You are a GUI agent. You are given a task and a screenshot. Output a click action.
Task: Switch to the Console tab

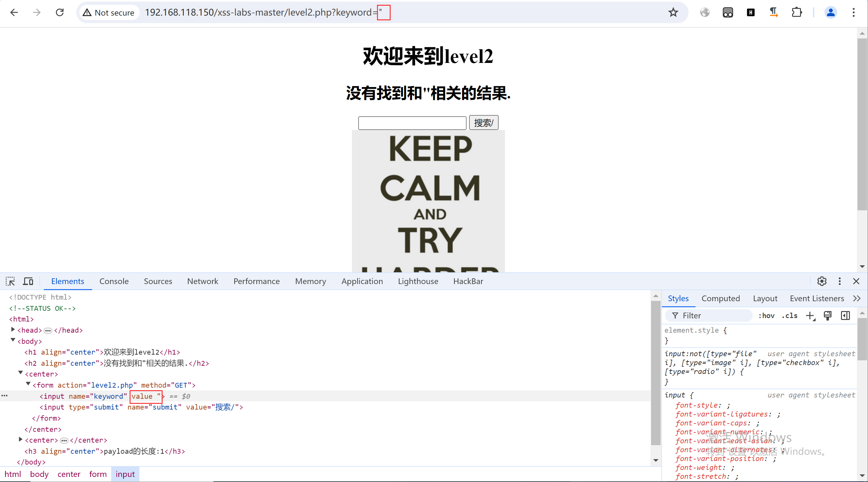114,281
